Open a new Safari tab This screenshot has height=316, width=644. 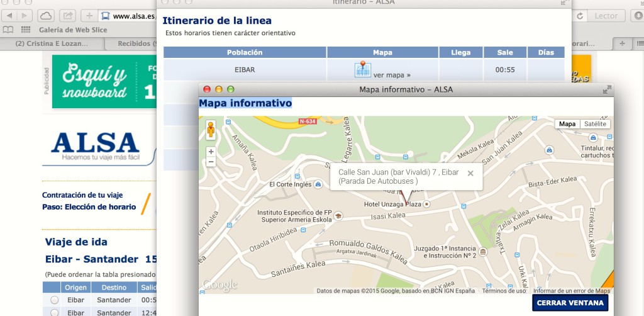click(622, 43)
